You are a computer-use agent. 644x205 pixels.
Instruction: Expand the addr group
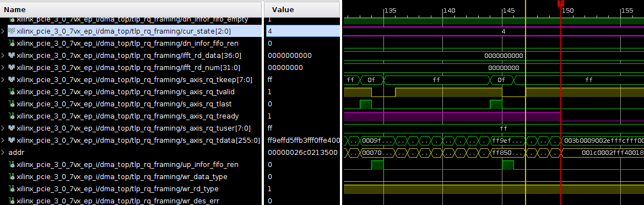(3, 152)
